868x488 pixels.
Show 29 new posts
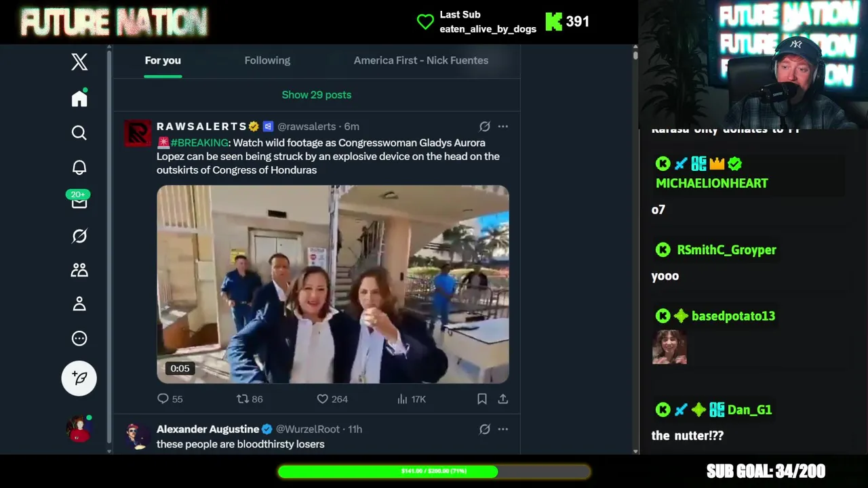(x=317, y=95)
